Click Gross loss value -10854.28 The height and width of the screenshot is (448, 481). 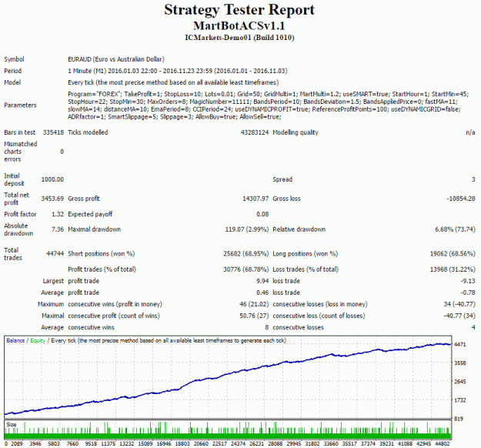[x=461, y=199]
